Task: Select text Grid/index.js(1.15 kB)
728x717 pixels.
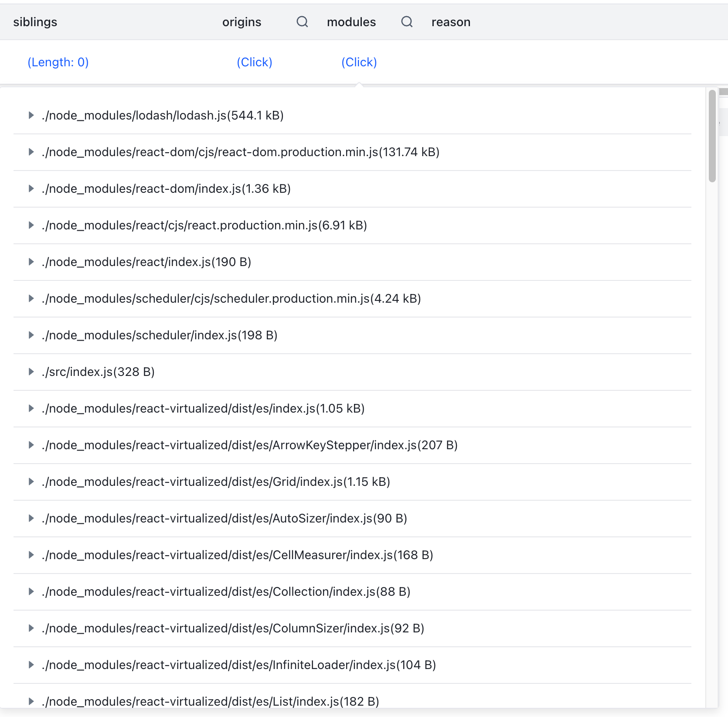Action: tap(331, 481)
